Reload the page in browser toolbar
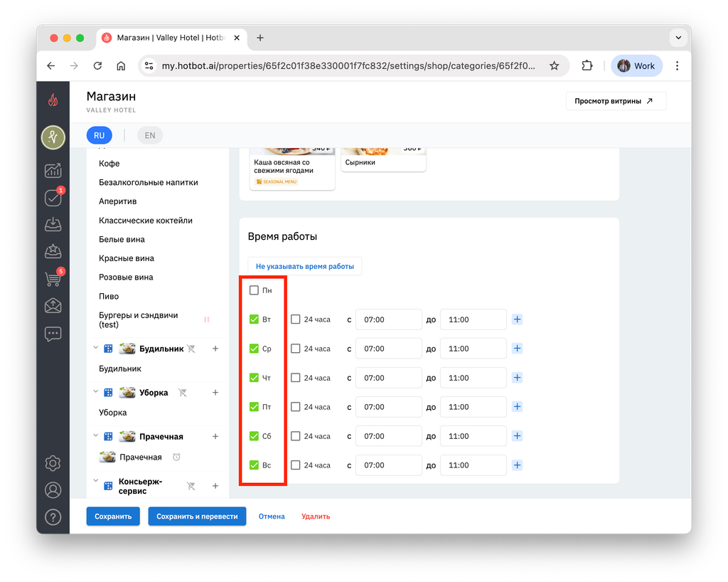728x582 pixels. (97, 66)
